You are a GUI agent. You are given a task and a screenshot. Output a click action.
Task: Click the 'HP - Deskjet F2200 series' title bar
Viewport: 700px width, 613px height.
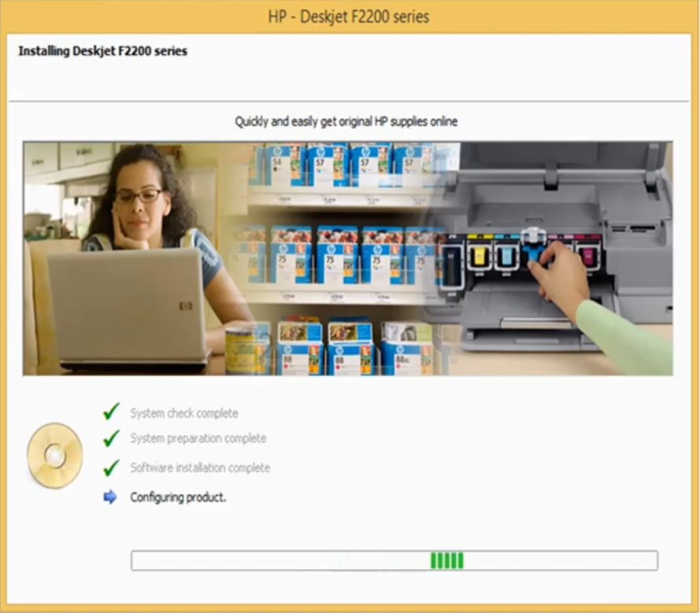pos(349,17)
